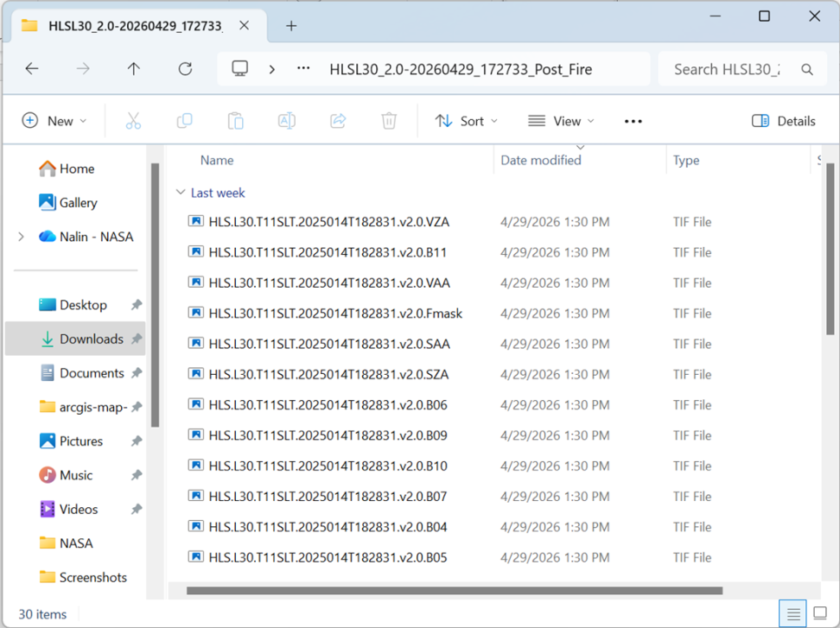This screenshot has width=840, height=628.
Task: Click the Copy icon in toolbar
Action: pyautogui.click(x=184, y=121)
